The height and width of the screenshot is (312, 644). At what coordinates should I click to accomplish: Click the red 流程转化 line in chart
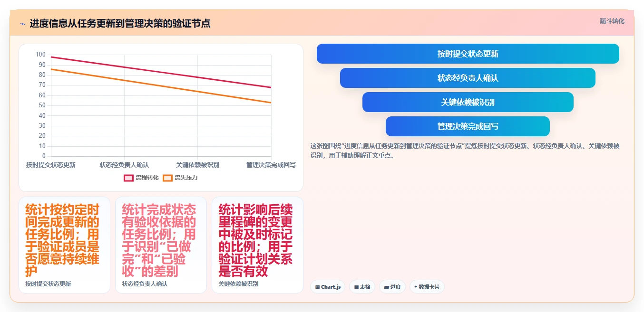(161, 72)
